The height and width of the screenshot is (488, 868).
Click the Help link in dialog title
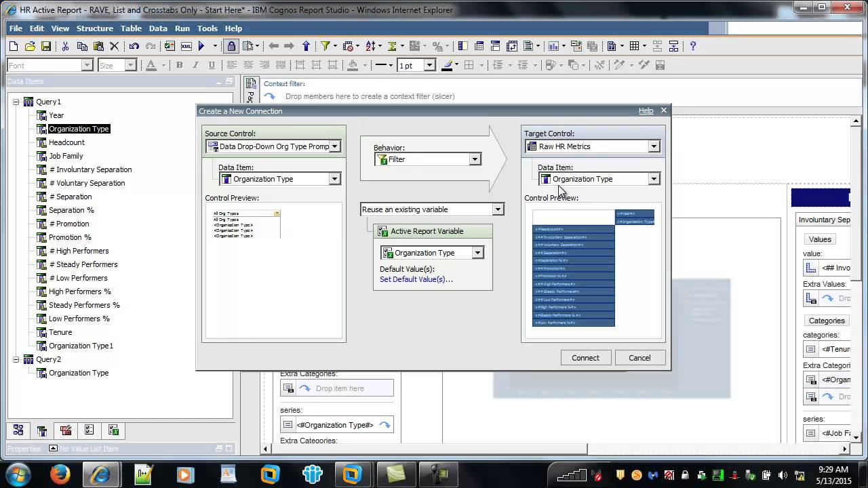point(646,110)
